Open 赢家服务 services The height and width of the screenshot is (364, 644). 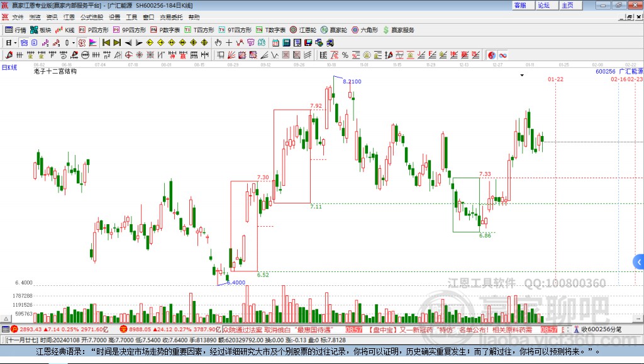pyautogui.click(x=398, y=30)
